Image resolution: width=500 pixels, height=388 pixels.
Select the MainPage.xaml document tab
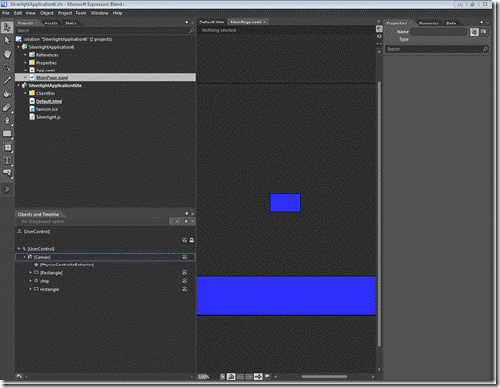point(246,22)
